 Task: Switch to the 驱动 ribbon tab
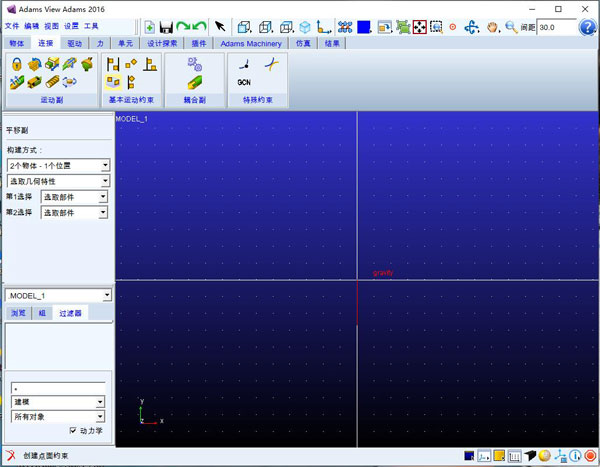click(75, 43)
